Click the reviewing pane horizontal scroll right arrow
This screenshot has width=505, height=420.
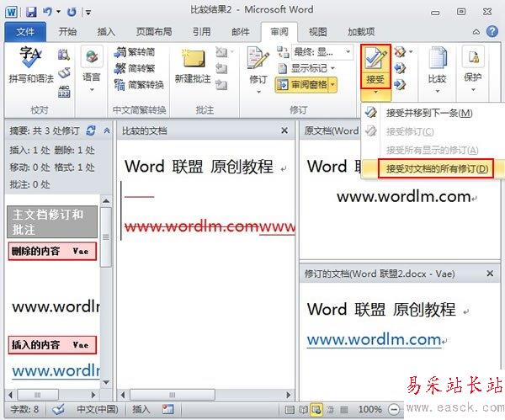[x=93, y=395]
